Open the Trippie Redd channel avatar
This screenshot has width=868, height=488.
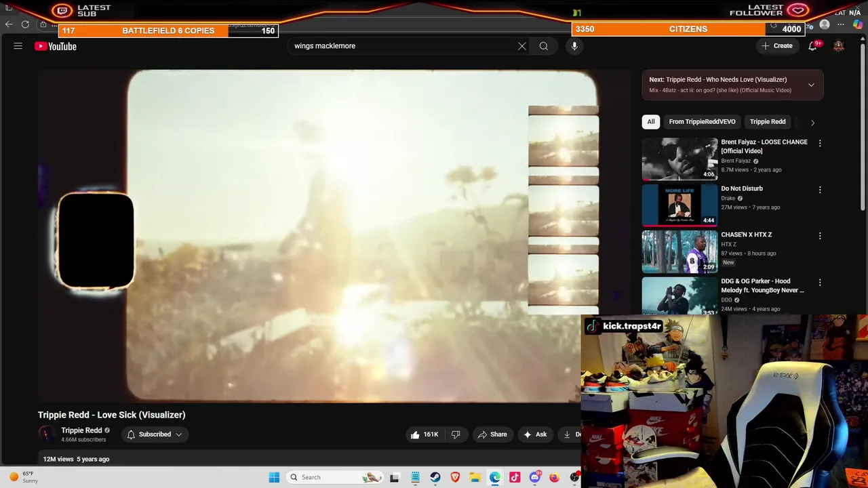(x=46, y=434)
